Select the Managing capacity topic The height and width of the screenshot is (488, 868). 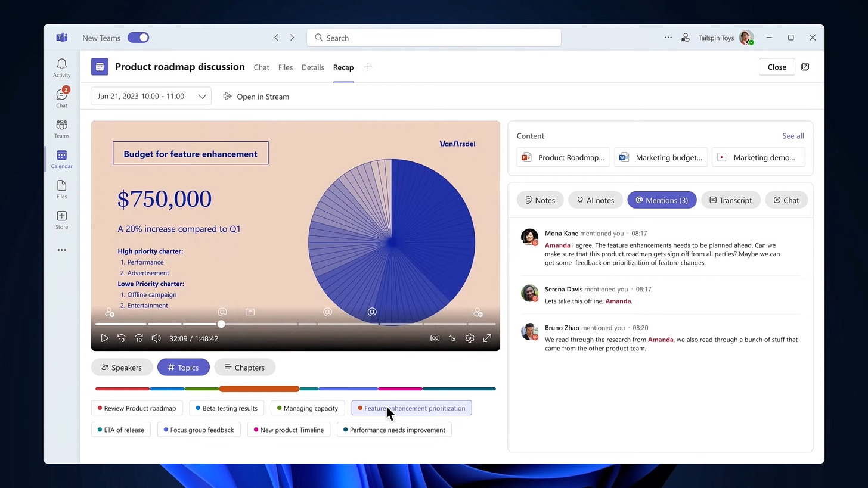[308, 408]
